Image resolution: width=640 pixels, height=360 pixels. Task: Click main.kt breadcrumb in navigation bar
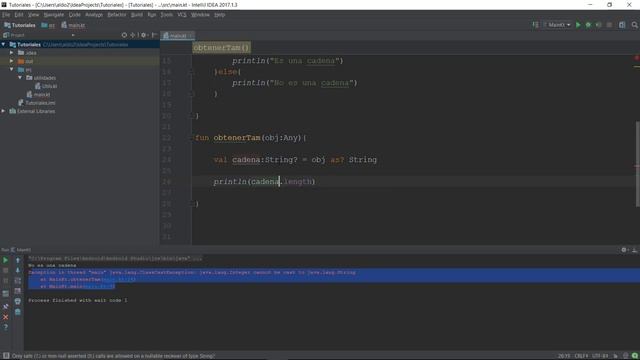tap(73, 25)
